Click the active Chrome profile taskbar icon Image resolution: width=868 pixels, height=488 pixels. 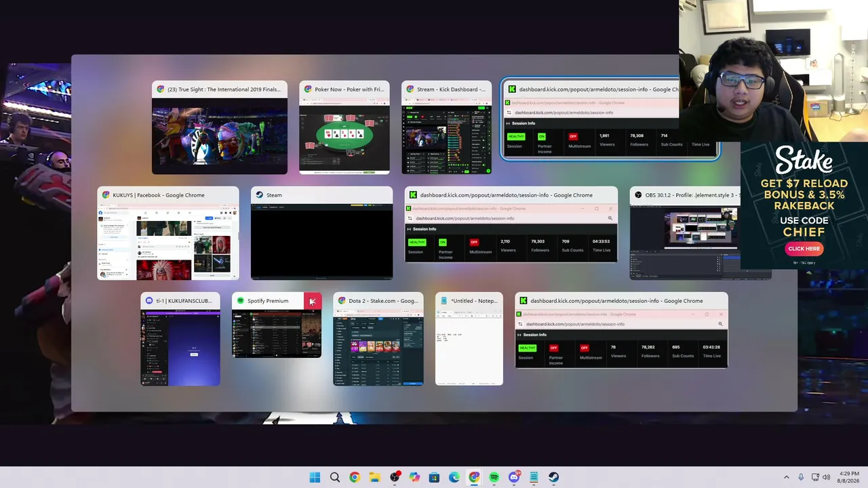474,477
